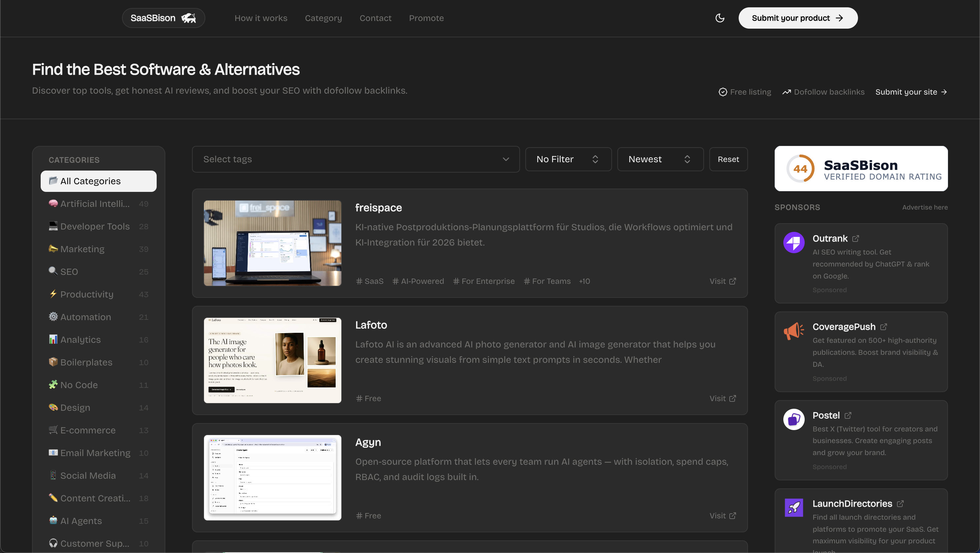Screen dimensions: 980x553
Task: Click the Analytics bar chart icon
Action: (x=53, y=339)
